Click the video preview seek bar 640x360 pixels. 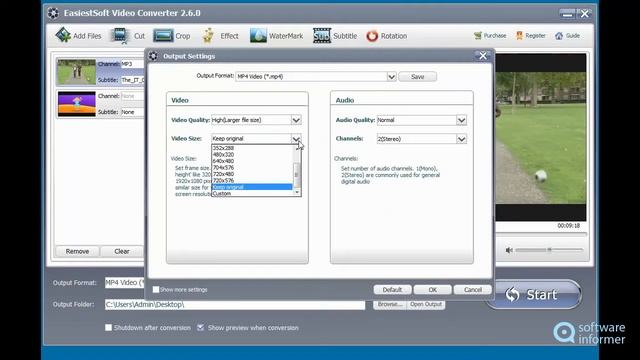pyautogui.click(x=541, y=234)
